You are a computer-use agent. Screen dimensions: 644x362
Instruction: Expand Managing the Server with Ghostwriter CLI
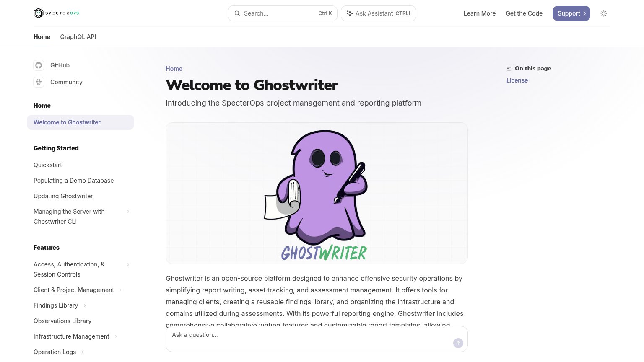point(128,212)
